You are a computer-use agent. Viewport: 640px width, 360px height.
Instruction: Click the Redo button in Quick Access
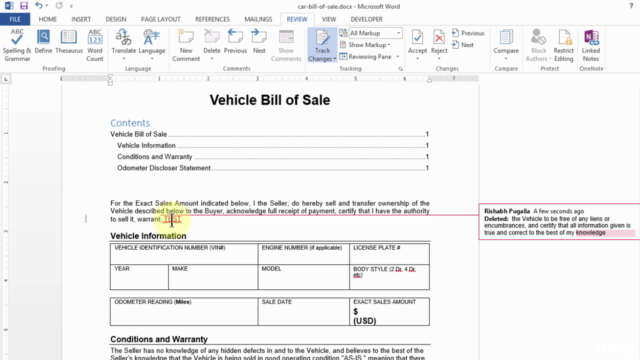pyautogui.click(x=59, y=6)
